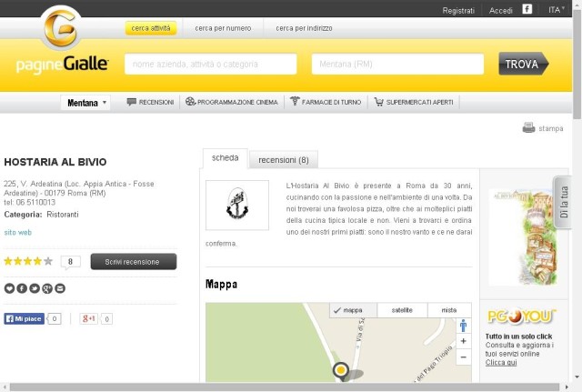
Task: Click the HOSTARIA AL BIVIO heading
Action: (55, 162)
